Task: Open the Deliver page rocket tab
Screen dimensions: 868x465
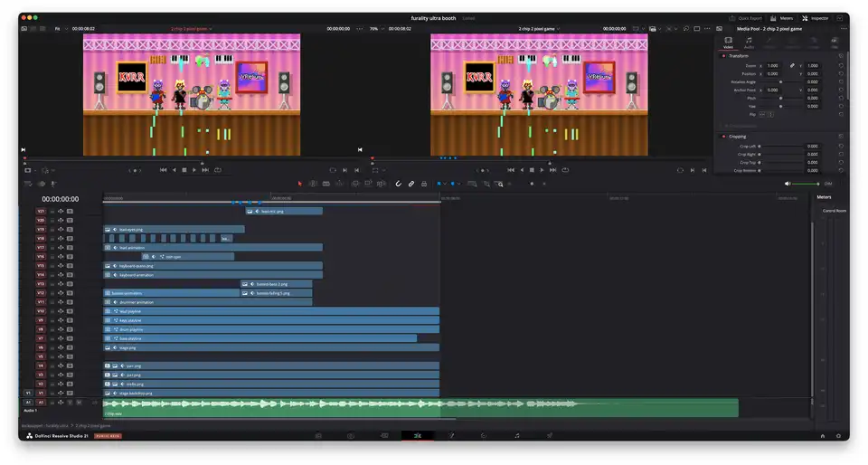Action: 550,436
